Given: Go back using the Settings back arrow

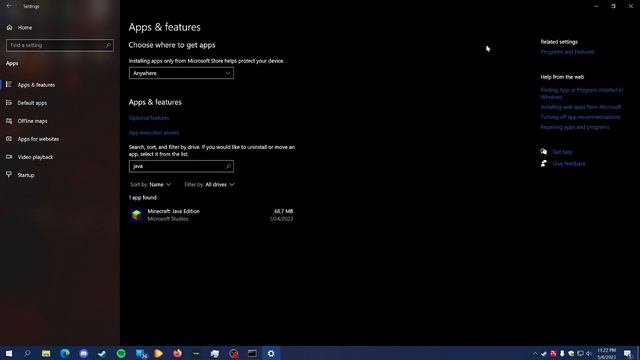Looking at the screenshot, I should tap(9, 6).
